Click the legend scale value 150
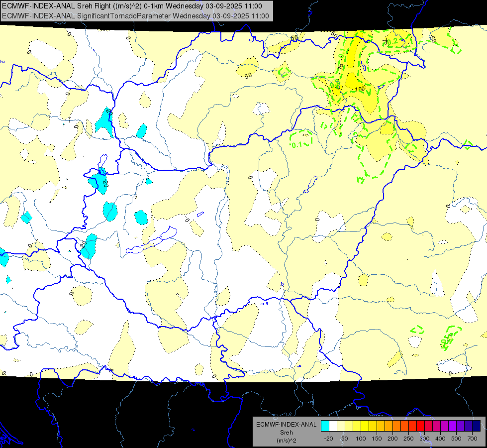Viewport: 487px width, 448px height. (x=377, y=439)
